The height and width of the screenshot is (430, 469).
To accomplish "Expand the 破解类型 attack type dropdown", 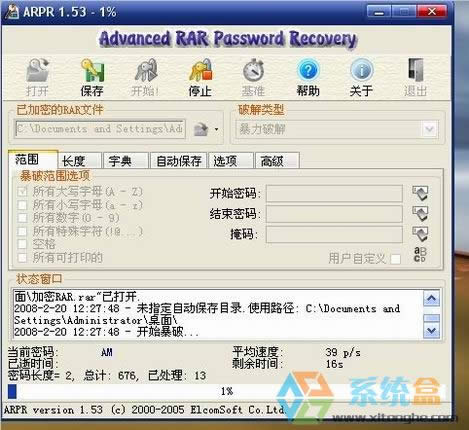I will 429,129.
